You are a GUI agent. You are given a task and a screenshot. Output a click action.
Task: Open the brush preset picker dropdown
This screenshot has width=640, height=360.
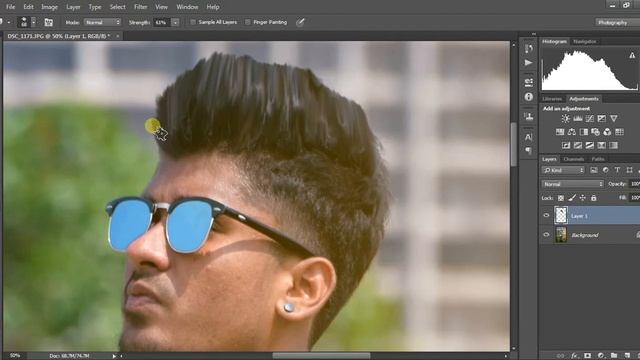click(33, 22)
